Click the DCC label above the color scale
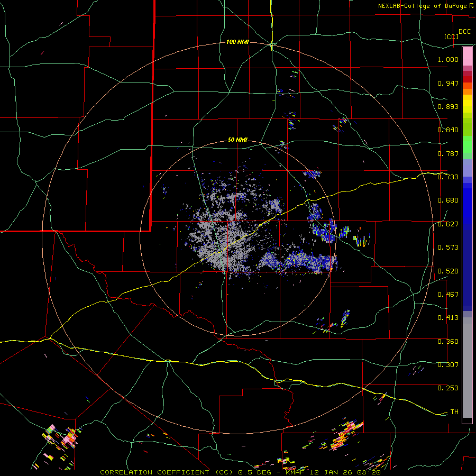476x476 pixels. point(464,32)
